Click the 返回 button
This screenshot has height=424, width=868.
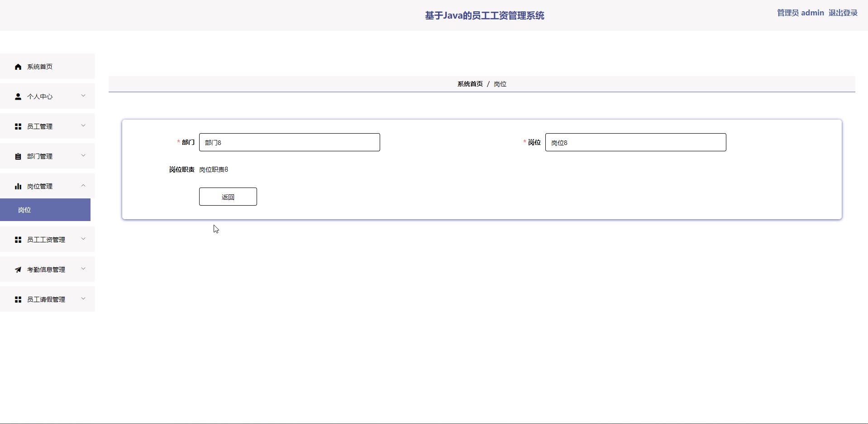[x=228, y=197]
